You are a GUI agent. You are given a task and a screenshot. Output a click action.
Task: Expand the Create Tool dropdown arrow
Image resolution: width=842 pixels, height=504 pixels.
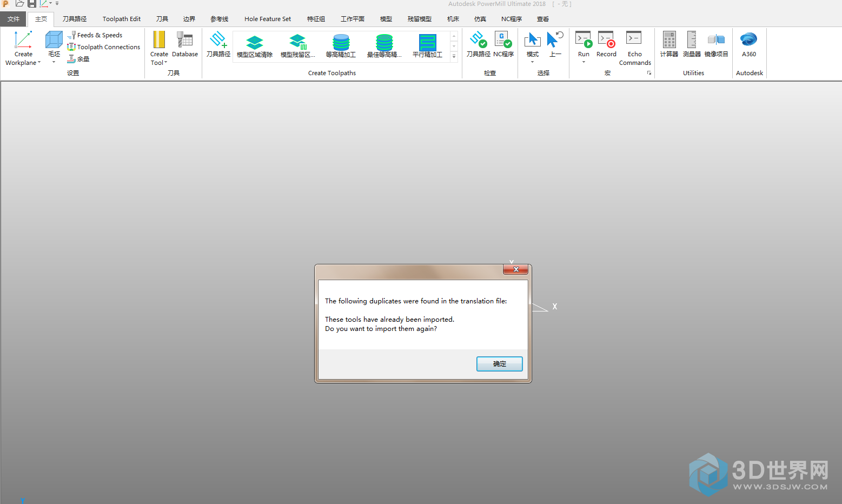pos(165,63)
